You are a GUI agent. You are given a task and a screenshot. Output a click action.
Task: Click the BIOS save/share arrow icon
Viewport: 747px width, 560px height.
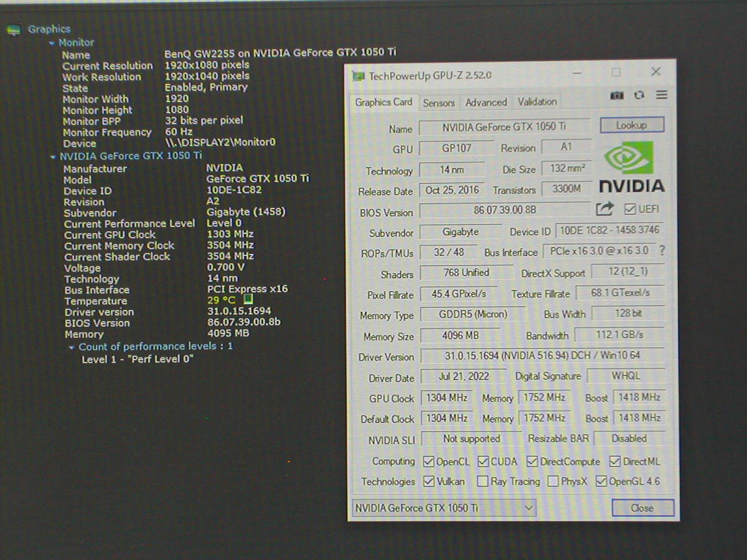(x=604, y=208)
